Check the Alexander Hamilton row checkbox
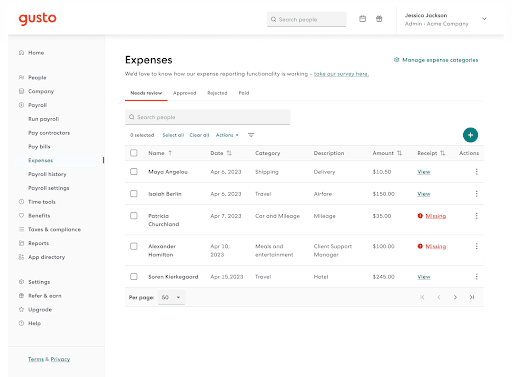 pyautogui.click(x=134, y=246)
